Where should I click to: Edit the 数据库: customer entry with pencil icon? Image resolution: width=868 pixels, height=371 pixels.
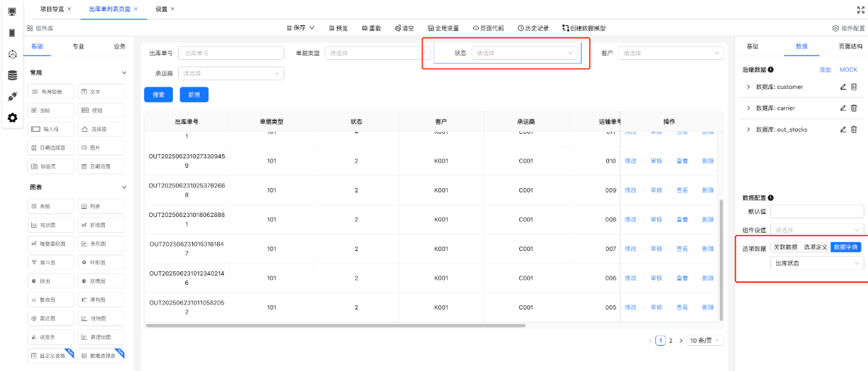click(843, 87)
